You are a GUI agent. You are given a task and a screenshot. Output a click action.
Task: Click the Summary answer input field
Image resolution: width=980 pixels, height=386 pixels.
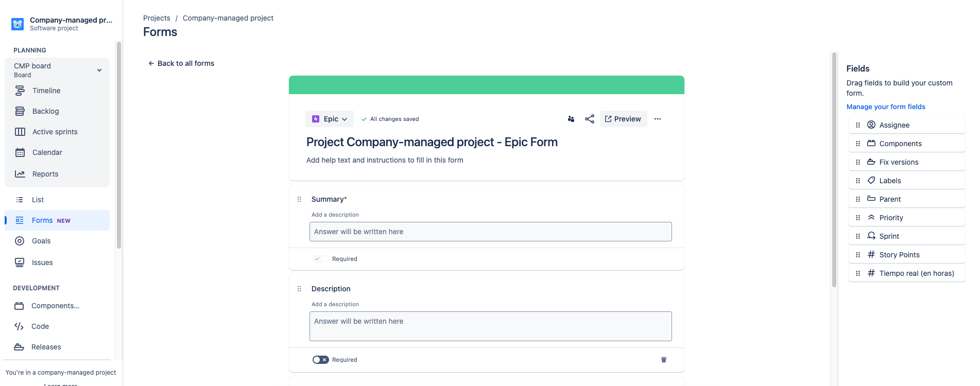(490, 232)
